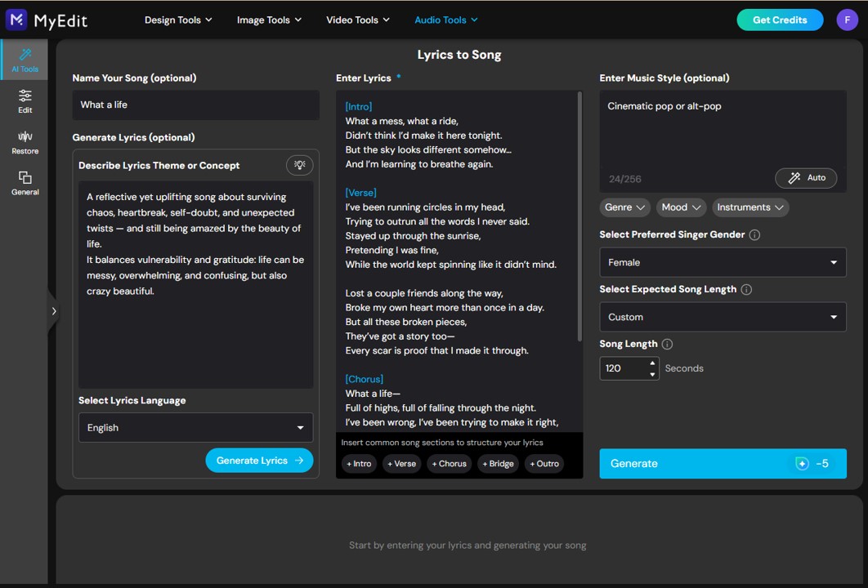Click Expected Song Length info icon
This screenshot has width=868, height=588.
pos(746,289)
